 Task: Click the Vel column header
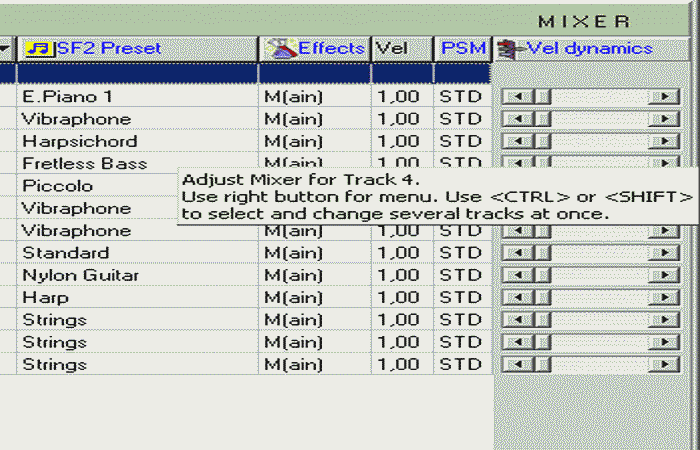pos(386,48)
